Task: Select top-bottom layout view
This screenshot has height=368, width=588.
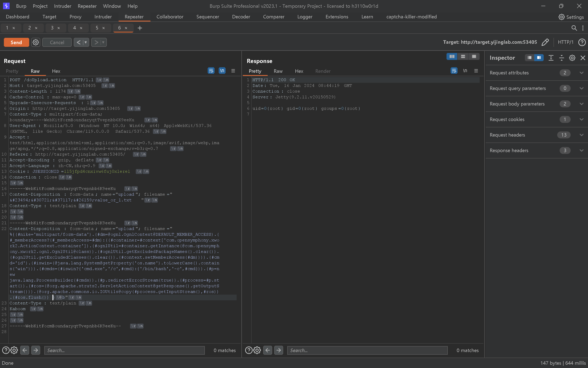Action: [463, 56]
